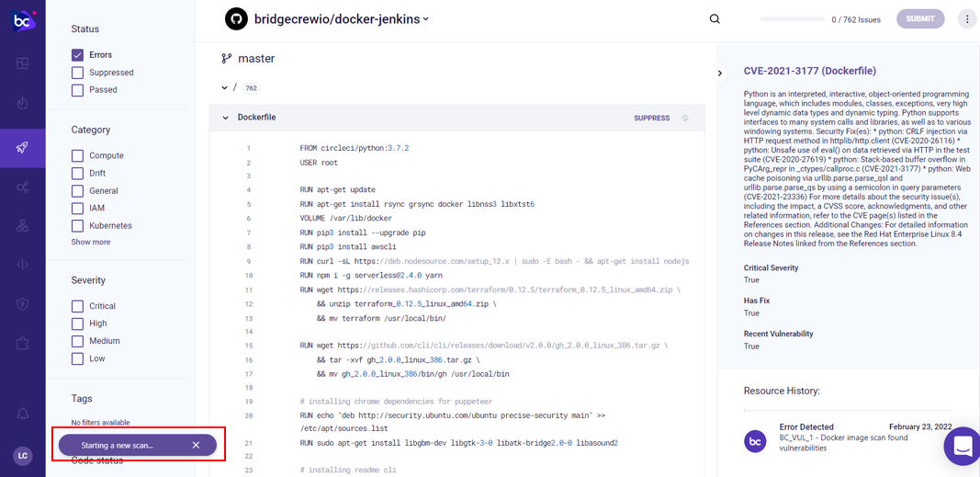The image size is (980, 477).
Task: Open the power-shaped incidents icon in sidebar
Action: (x=22, y=103)
